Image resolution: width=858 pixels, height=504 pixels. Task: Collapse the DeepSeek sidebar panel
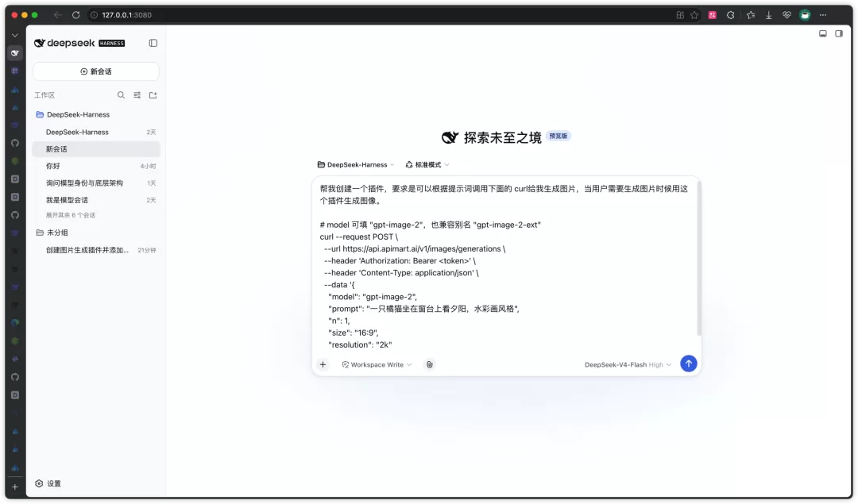tap(153, 43)
